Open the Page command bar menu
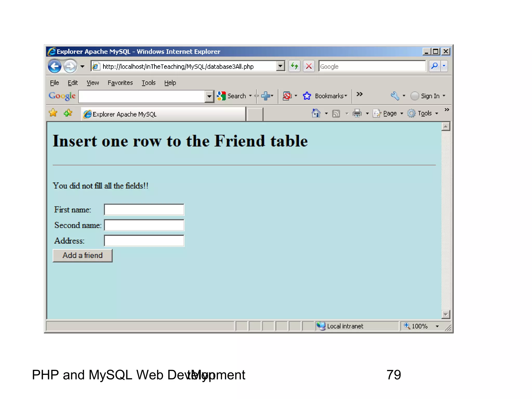The width and height of the screenshot is (532, 399). click(388, 113)
